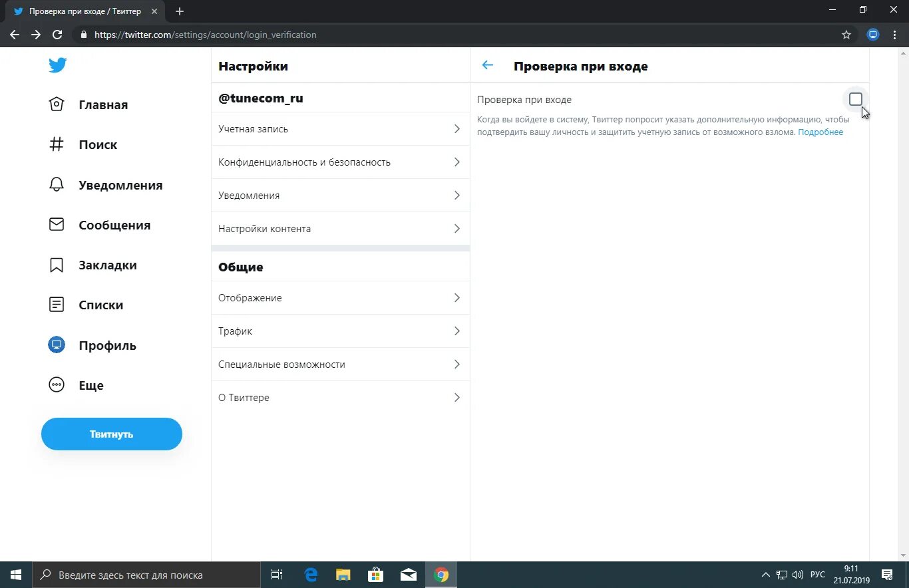Image resolution: width=909 pixels, height=588 pixels.
Task: Open a new browser tab
Action: (x=180, y=11)
